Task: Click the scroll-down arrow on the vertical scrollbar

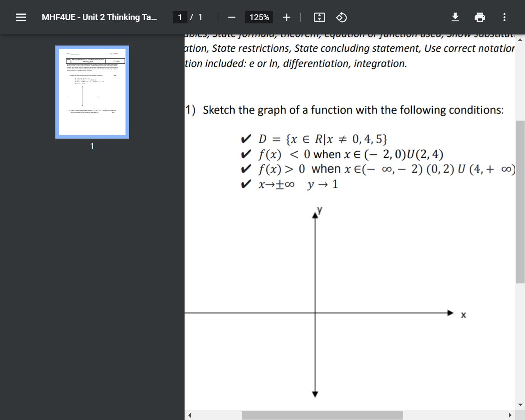Action: point(520,405)
